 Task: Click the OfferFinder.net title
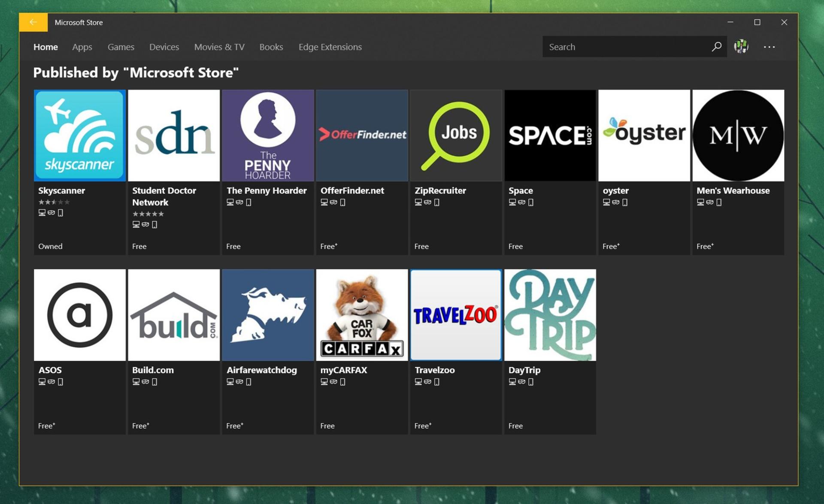pos(352,190)
